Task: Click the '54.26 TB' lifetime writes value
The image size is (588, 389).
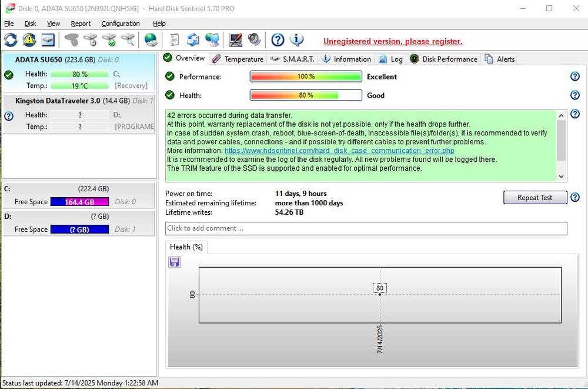Action: [289, 212]
